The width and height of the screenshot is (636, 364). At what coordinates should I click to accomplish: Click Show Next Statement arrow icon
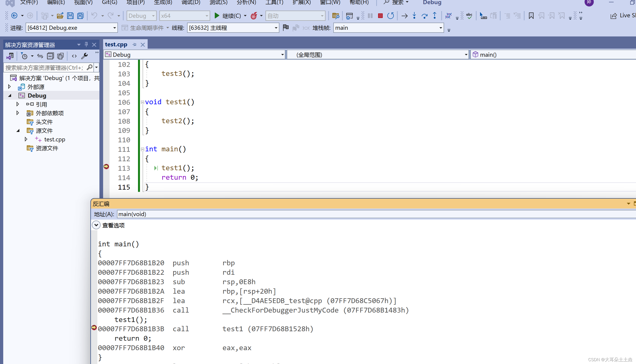pos(404,16)
